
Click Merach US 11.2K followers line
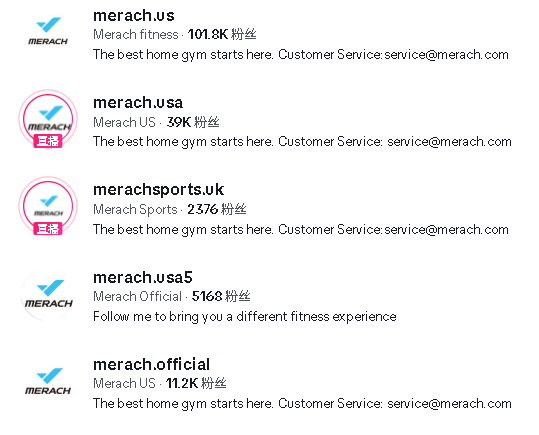[x=160, y=383]
